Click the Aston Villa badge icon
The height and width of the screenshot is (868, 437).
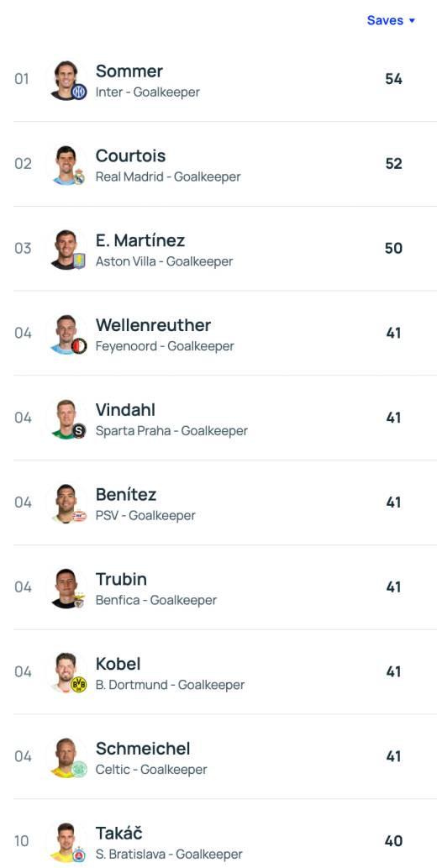coord(79,261)
